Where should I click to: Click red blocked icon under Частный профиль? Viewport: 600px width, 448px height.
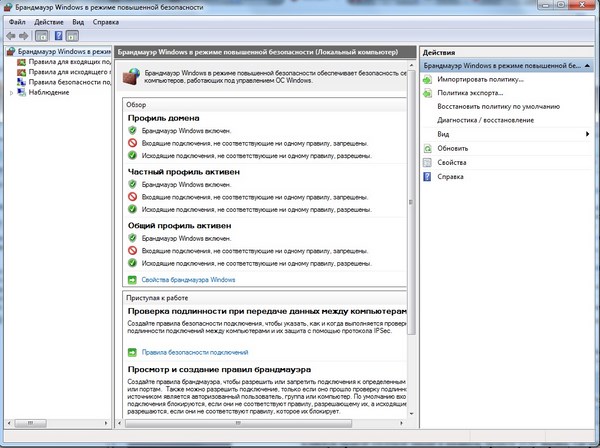coord(132,197)
